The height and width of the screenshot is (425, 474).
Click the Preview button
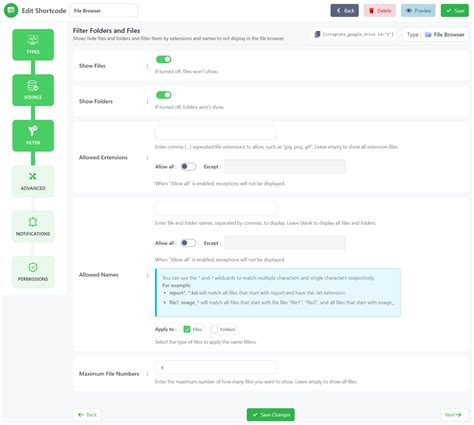(x=418, y=11)
